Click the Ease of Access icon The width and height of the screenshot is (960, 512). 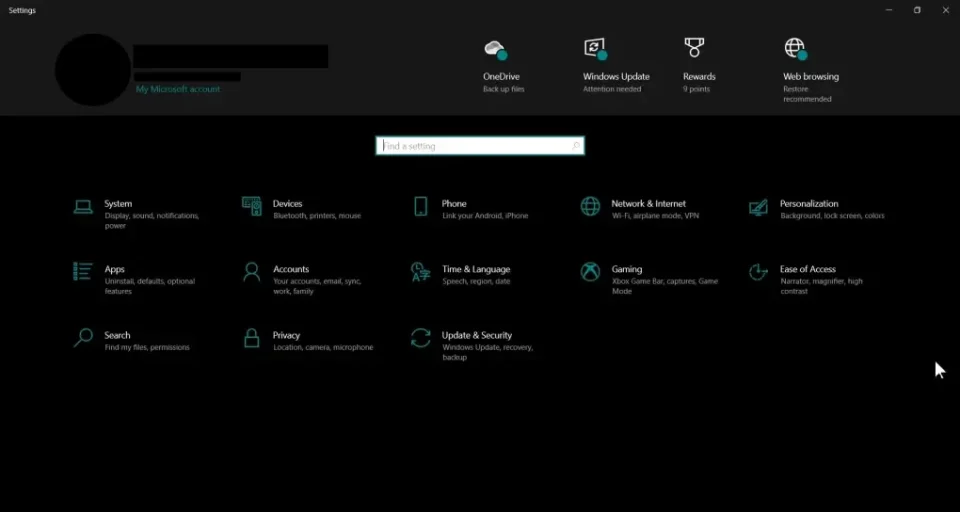click(x=759, y=272)
